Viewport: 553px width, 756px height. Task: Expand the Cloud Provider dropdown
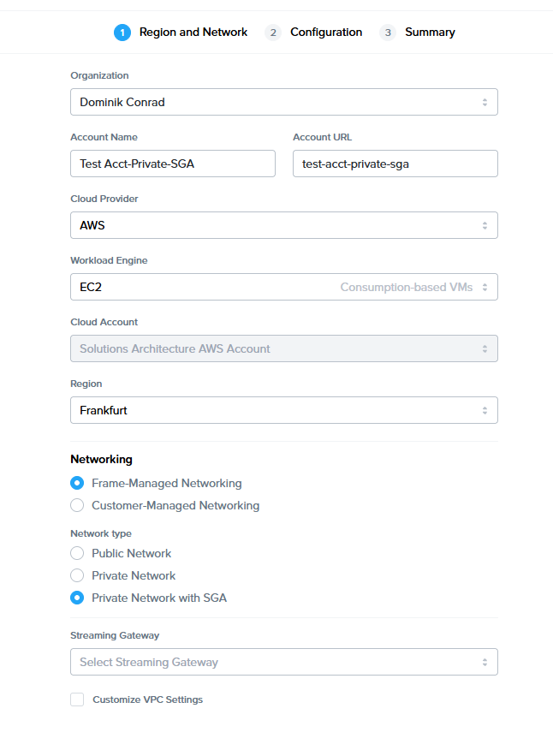[x=283, y=225]
